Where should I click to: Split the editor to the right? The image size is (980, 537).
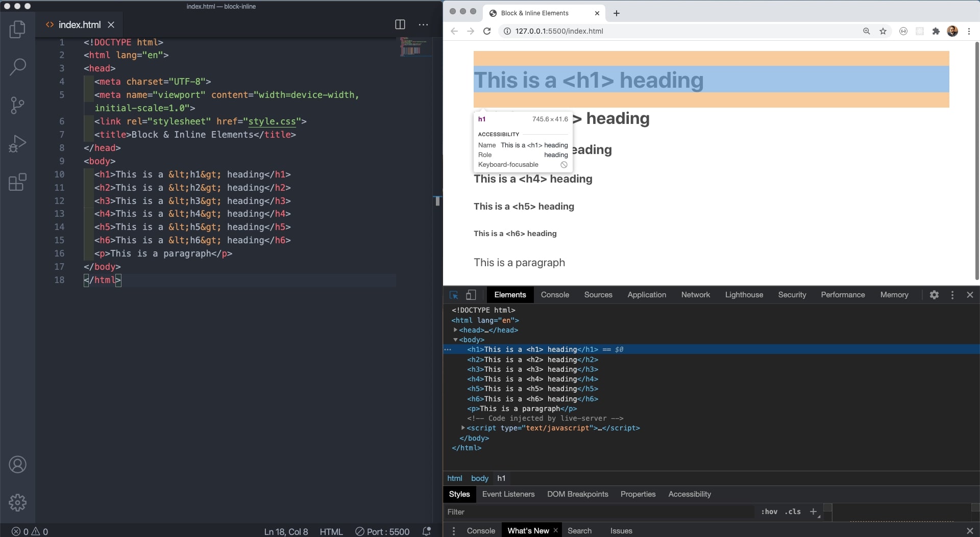(400, 24)
